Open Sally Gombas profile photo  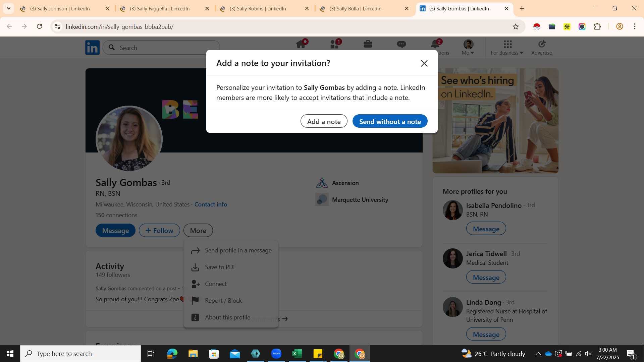point(129,138)
